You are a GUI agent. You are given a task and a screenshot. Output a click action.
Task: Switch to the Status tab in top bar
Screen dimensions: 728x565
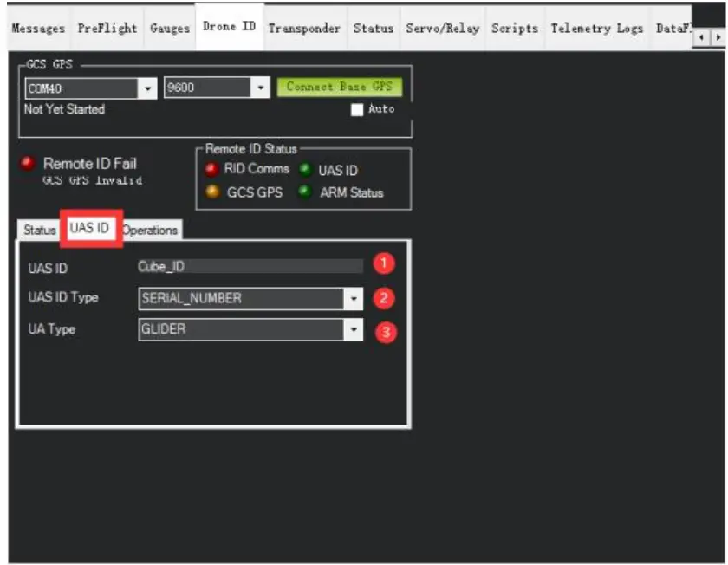[x=374, y=29]
